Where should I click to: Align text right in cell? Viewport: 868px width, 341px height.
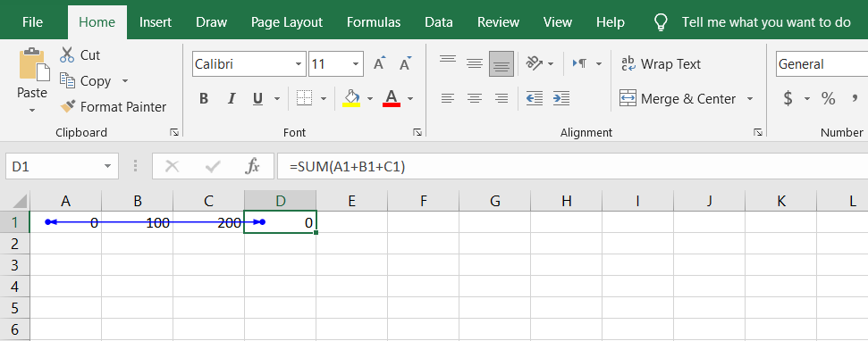click(x=501, y=98)
